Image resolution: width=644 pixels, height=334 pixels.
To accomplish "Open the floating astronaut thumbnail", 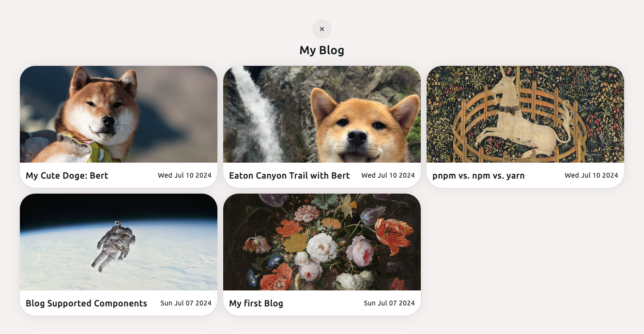I will point(119,242).
